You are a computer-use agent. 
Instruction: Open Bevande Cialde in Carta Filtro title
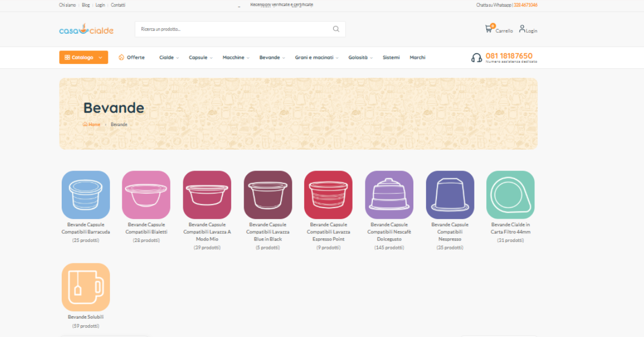511,228
